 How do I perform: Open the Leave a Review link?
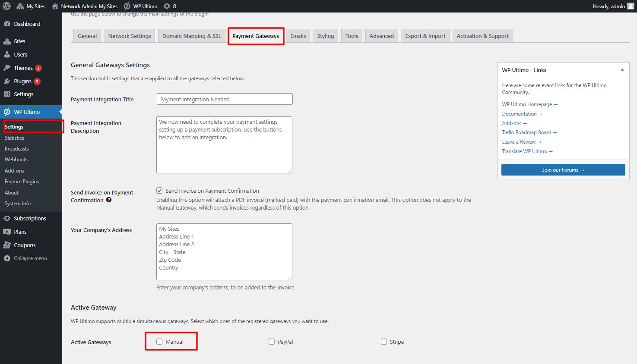coord(521,142)
